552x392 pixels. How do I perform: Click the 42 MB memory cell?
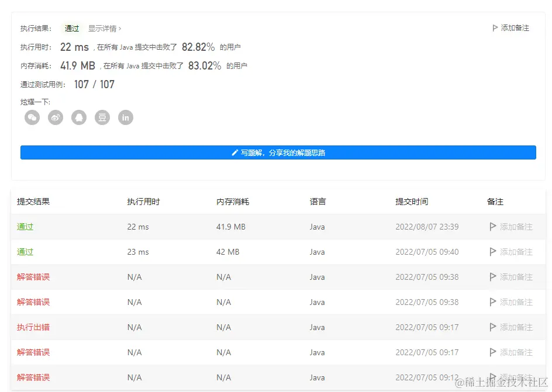228,252
